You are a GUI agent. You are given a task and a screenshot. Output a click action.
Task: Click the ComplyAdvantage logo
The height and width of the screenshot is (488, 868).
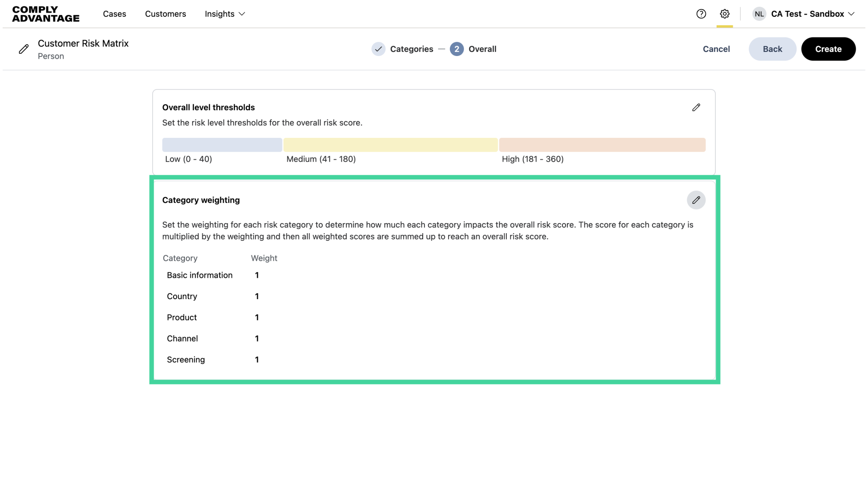pos(46,14)
